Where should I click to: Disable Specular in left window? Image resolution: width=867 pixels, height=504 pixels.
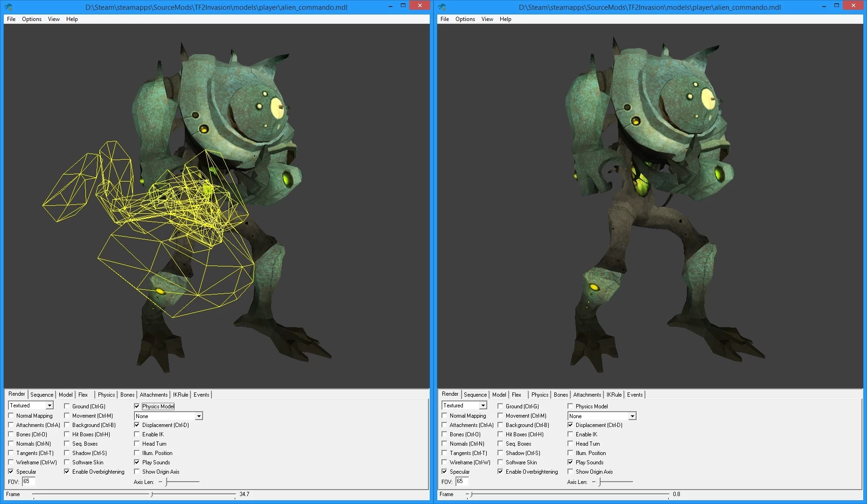point(11,472)
